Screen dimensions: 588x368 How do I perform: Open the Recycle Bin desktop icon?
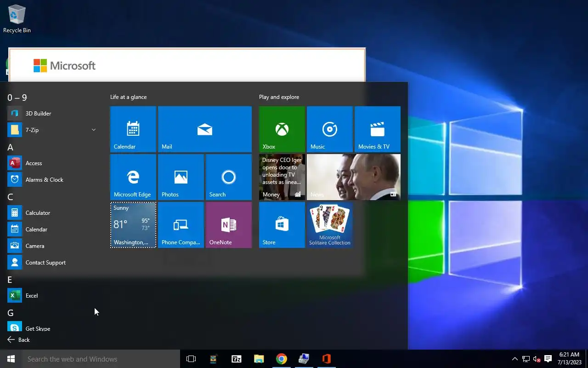coord(17,19)
